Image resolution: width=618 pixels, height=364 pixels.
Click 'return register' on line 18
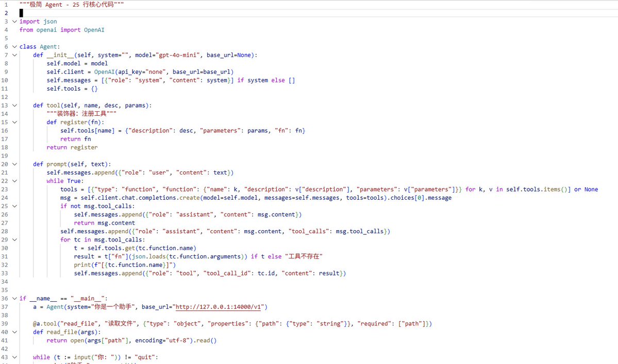click(x=72, y=148)
